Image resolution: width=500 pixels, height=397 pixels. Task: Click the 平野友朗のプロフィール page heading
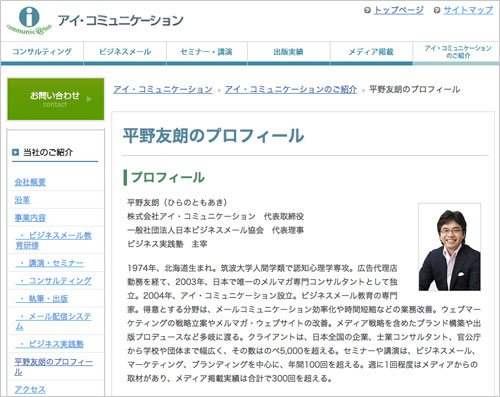(213, 136)
